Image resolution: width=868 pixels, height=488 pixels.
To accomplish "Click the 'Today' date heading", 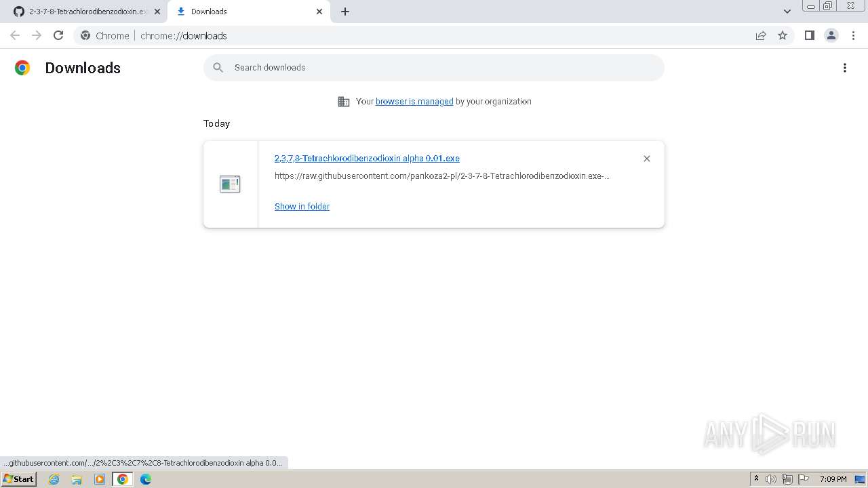I will [x=216, y=123].
